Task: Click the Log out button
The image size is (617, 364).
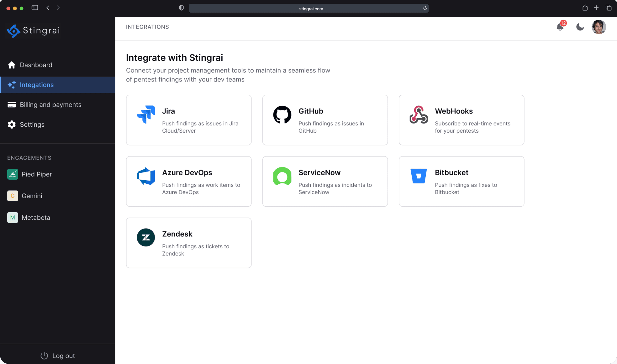Action: (x=58, y=356)
